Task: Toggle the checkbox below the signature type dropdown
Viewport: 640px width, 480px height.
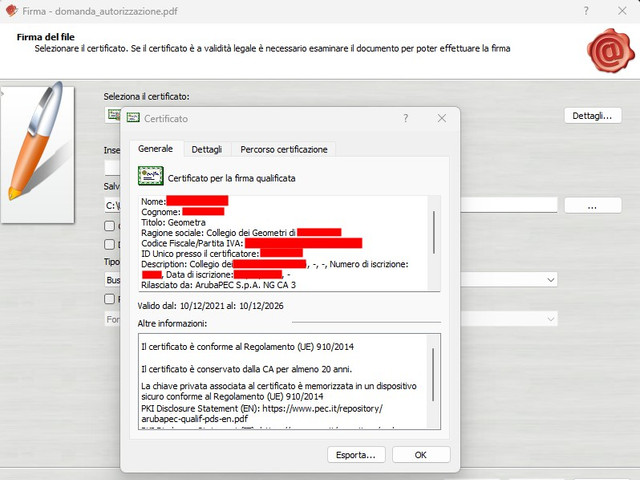Action: click(x=109, y=299)
